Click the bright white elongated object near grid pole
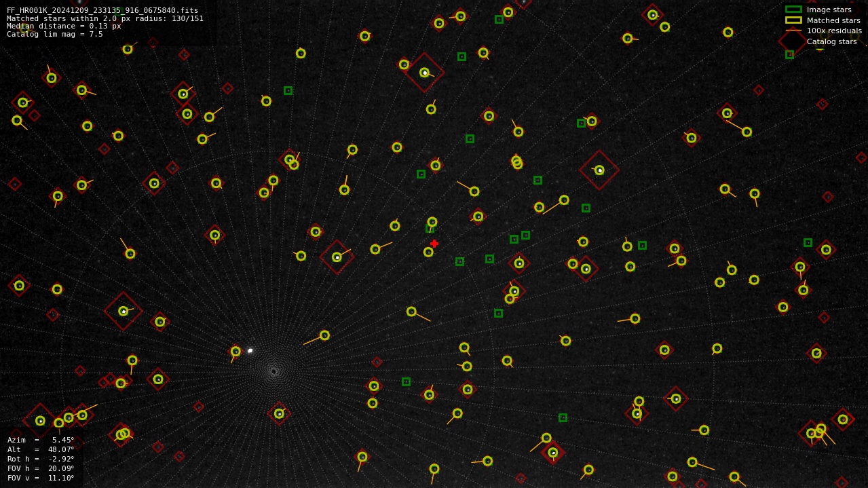The image size is (868, 488). pos(250,350)
